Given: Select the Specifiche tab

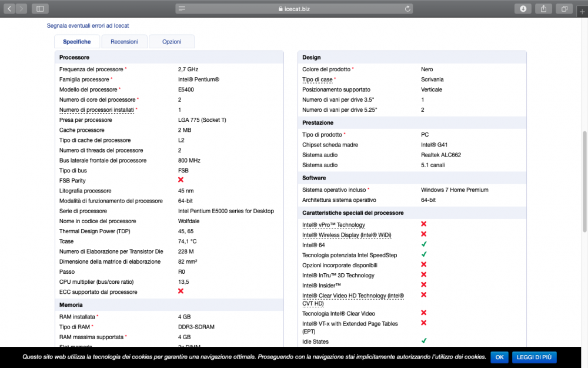Looking at the screenshot, I should coord(77,42).
